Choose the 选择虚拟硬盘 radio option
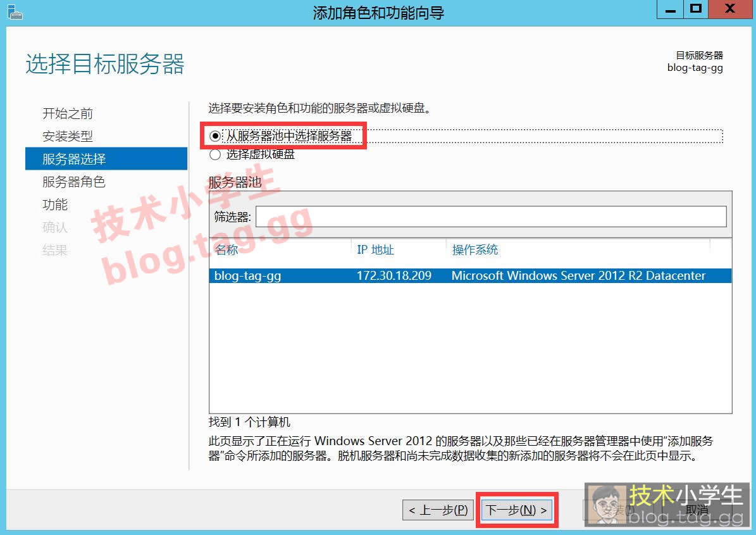756x535 pixels. click(x=216, y=154)
